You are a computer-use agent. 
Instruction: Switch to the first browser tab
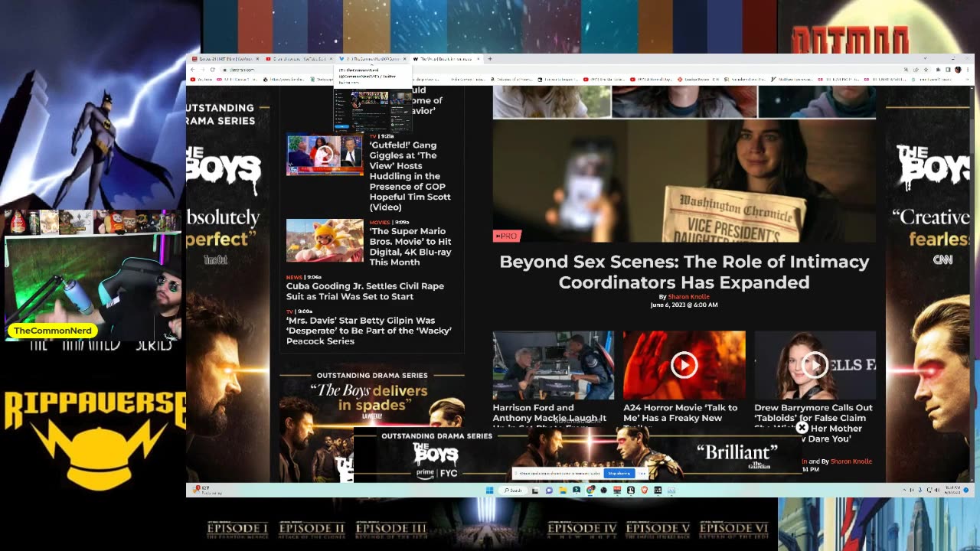226,58
